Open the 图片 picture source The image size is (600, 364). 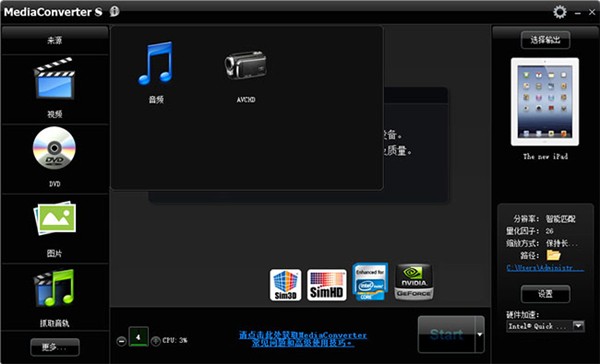coord(55,218)
